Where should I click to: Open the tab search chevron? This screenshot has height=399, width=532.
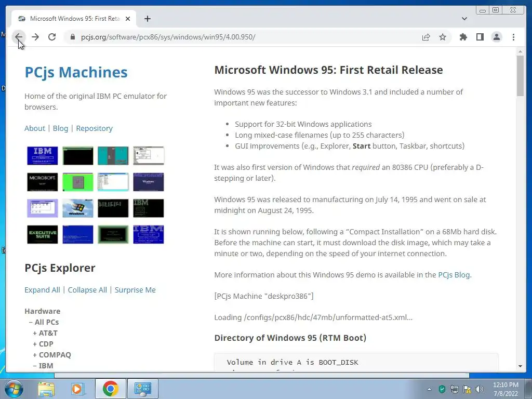(464, 19)
